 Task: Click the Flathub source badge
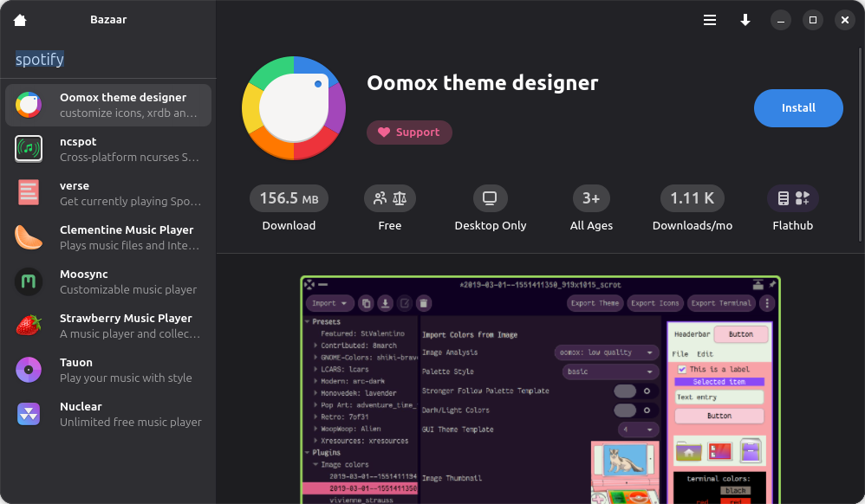click(x=793, y=197)
